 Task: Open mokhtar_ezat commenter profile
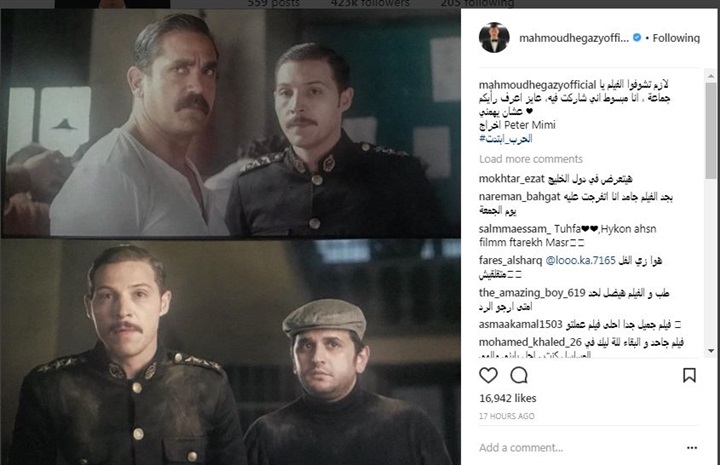point(511,179)
